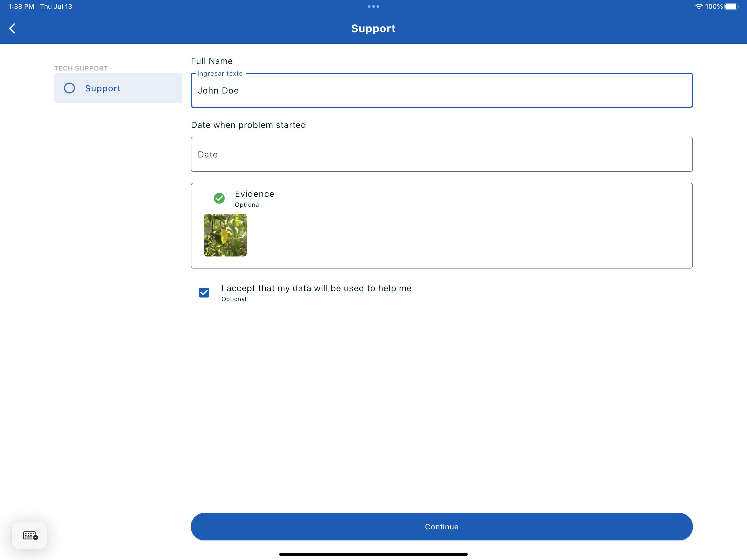
Task: Tap the three-dot multitasking indicator
Action: pos(373,6)
